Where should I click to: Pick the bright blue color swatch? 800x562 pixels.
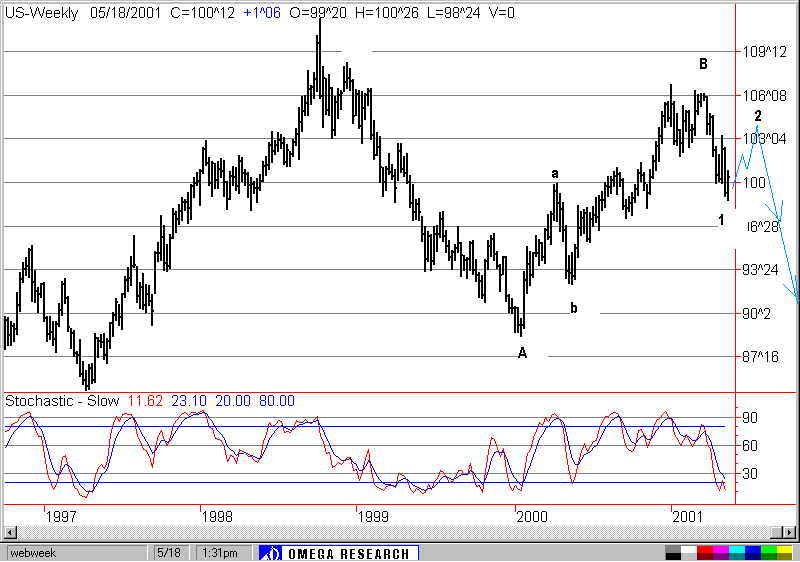coord(753,549)
